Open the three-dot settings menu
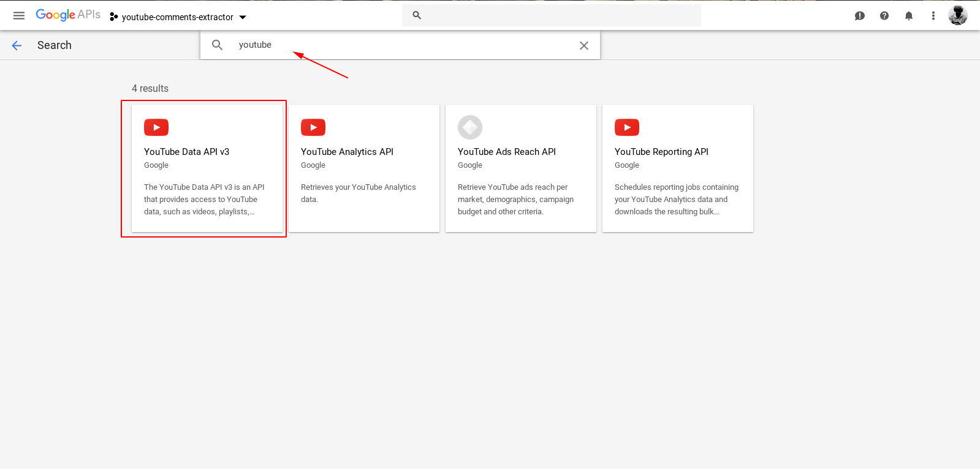The width and height of the screenshot is (980, 469). 933,16
